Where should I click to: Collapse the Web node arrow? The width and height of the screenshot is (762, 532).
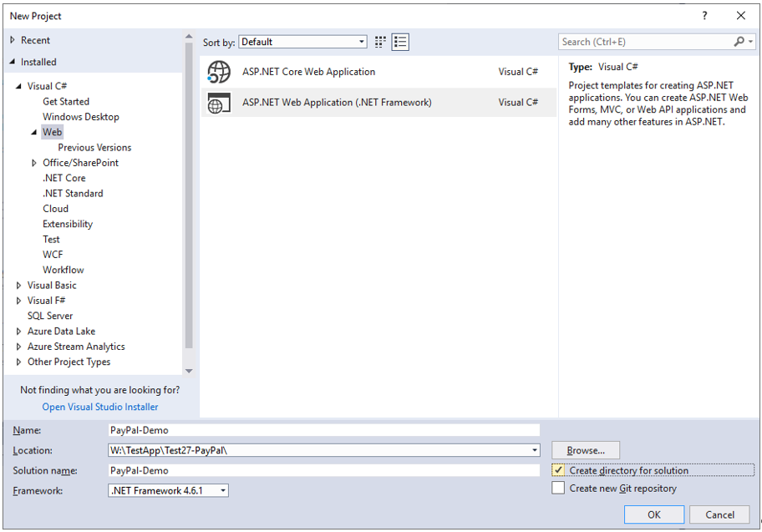34,132
